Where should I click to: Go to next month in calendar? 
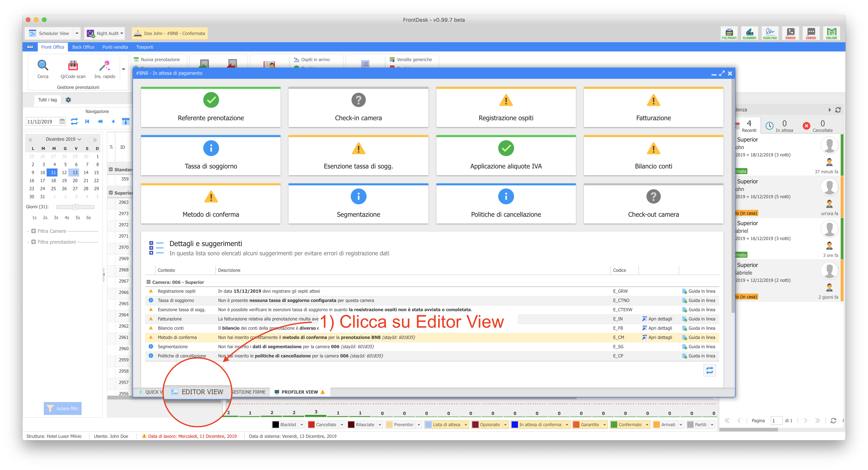point(95,139)
